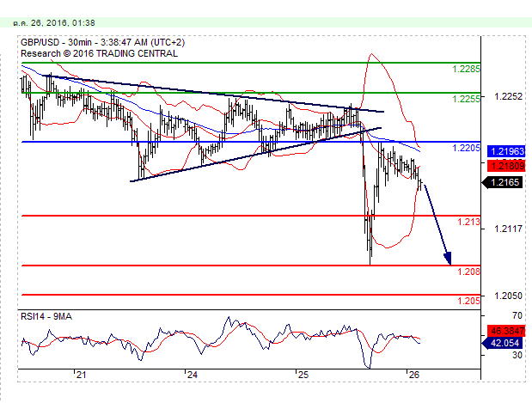The width and height of the screenshot is (532, 403).
Task: Click the axis value 1.2252
Action: [x=508, y=97]
